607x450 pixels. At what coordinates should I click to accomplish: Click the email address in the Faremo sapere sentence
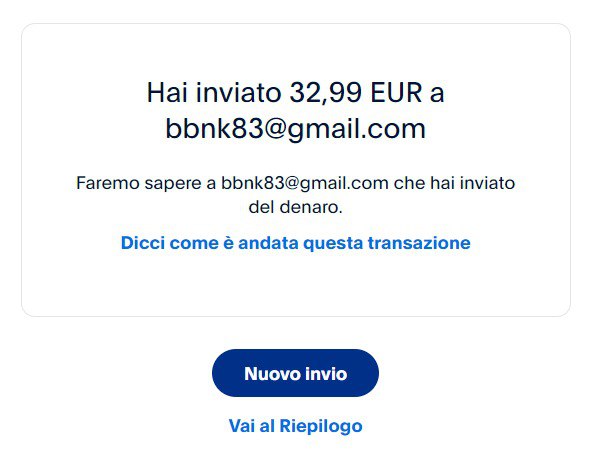click(305, 183)
